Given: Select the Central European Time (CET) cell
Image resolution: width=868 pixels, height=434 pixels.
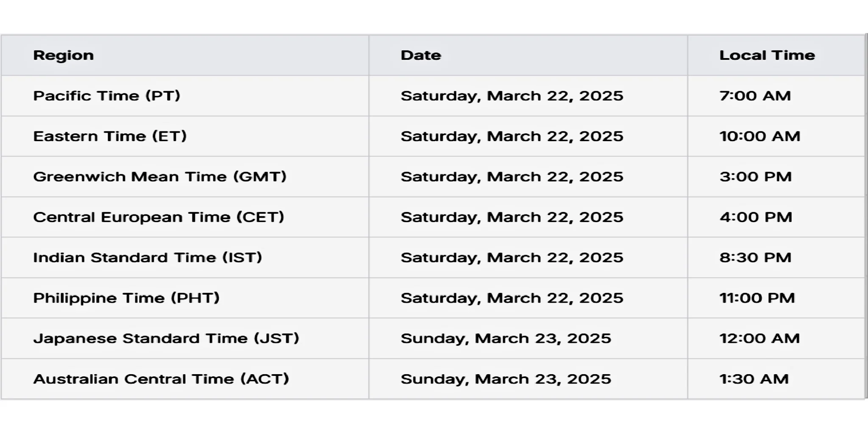Looking at the screenshot, I should (185, 217).
